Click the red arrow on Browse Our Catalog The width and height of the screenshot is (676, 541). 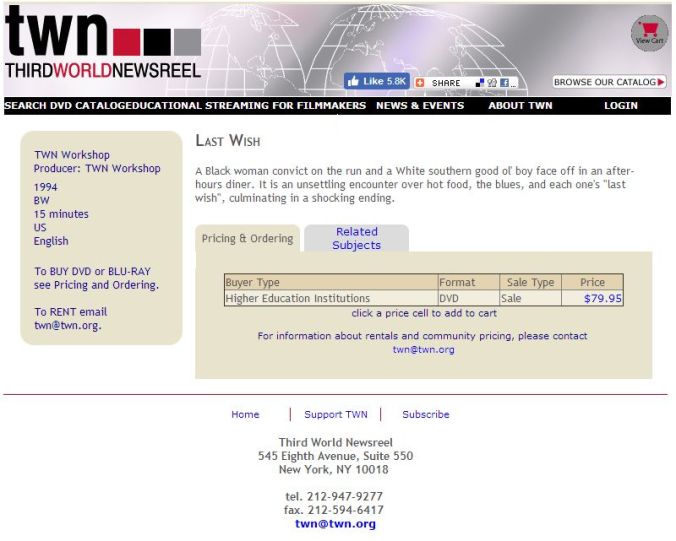click(662, 82)
